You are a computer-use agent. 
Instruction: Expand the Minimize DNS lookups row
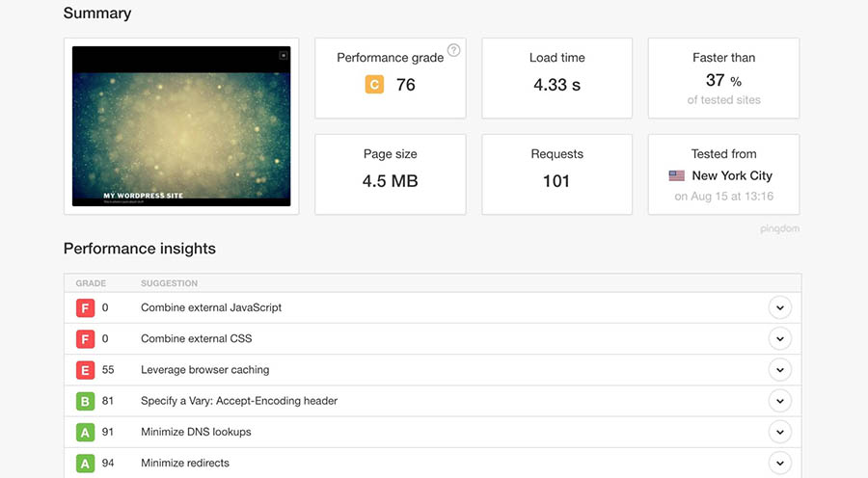[779, 433]
